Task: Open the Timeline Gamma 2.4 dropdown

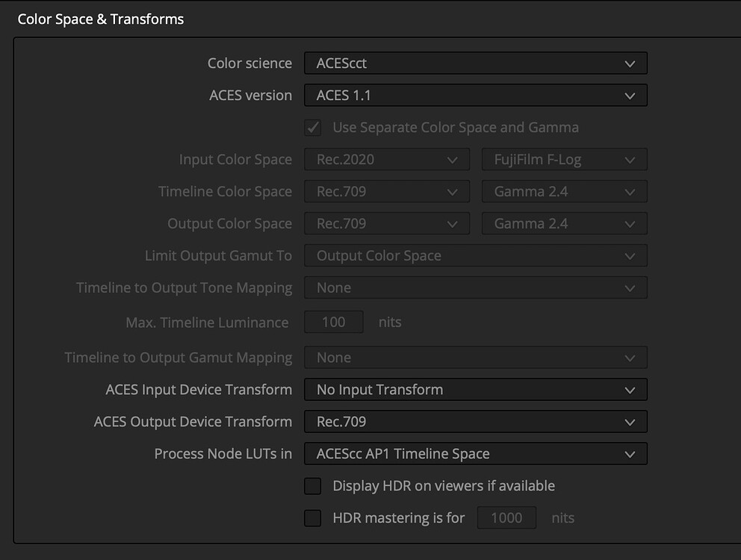Action: coord(564,191)
